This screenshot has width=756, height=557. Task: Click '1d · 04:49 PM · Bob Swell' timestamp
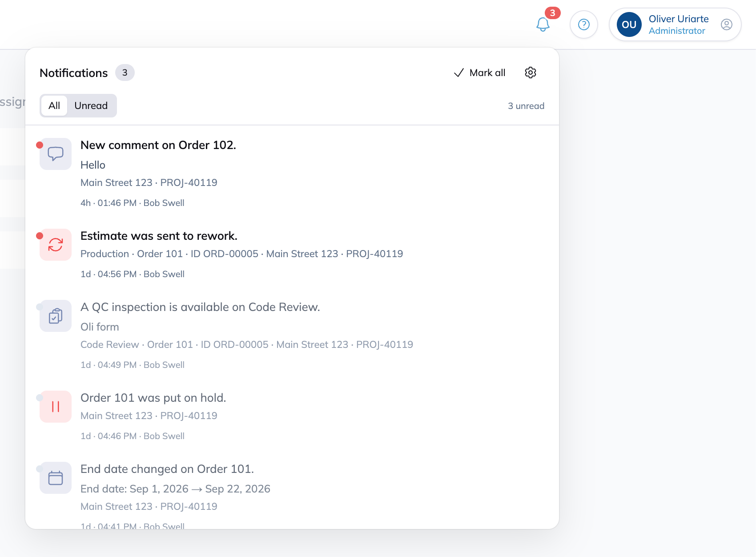[x=133, y=365]
